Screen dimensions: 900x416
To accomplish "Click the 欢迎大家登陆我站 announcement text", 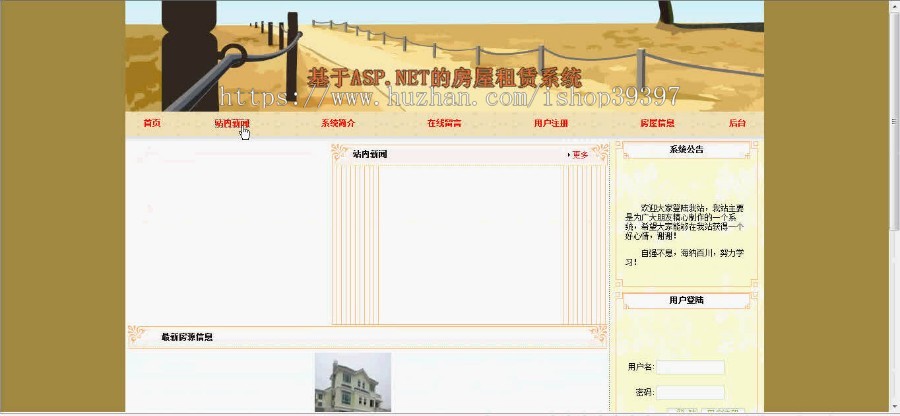I will click(x=684, y=221).
